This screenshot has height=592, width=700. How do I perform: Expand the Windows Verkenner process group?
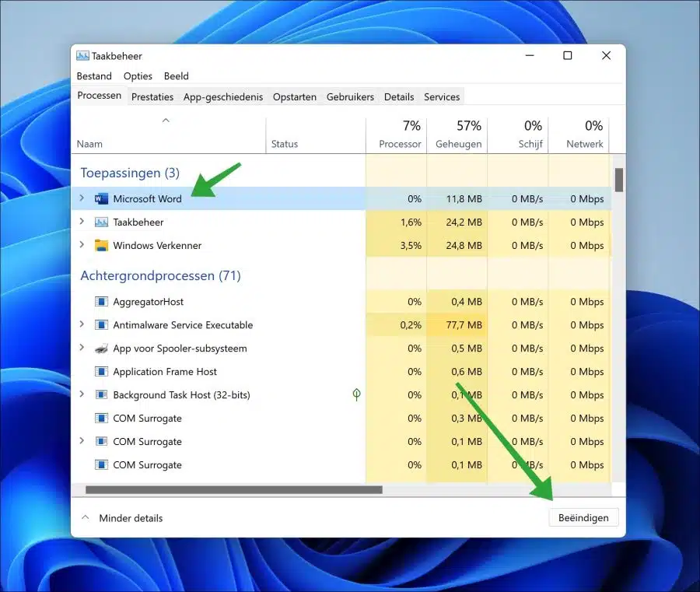point(82,244)
